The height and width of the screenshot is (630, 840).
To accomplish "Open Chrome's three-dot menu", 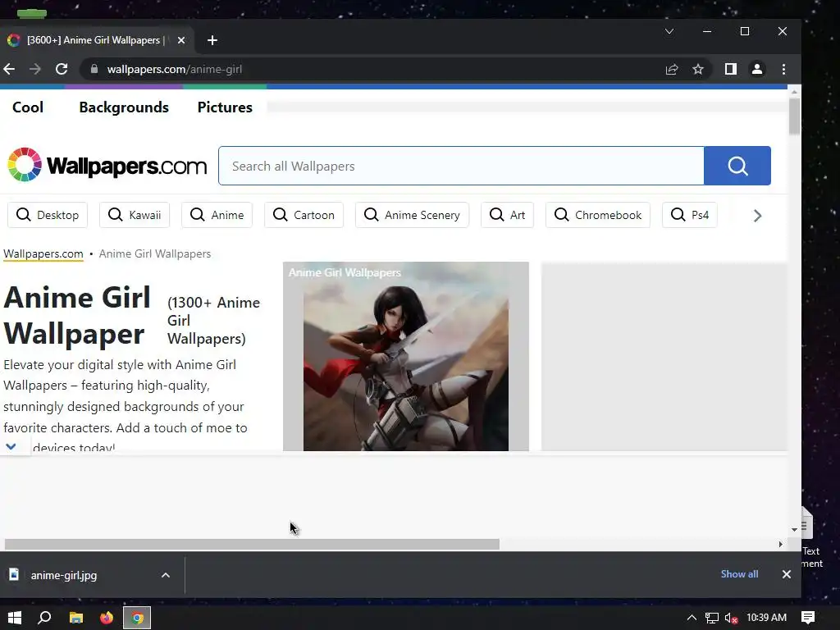I will pos(783,69).
